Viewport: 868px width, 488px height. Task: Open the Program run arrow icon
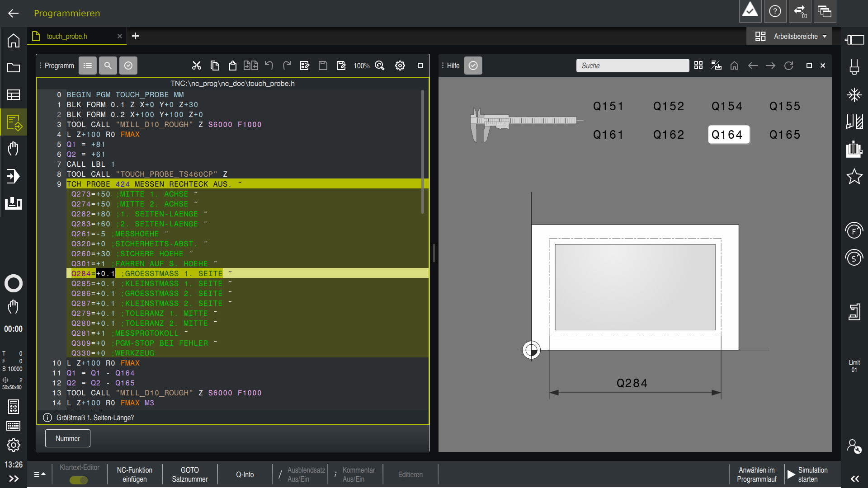[x=14, y=176]
